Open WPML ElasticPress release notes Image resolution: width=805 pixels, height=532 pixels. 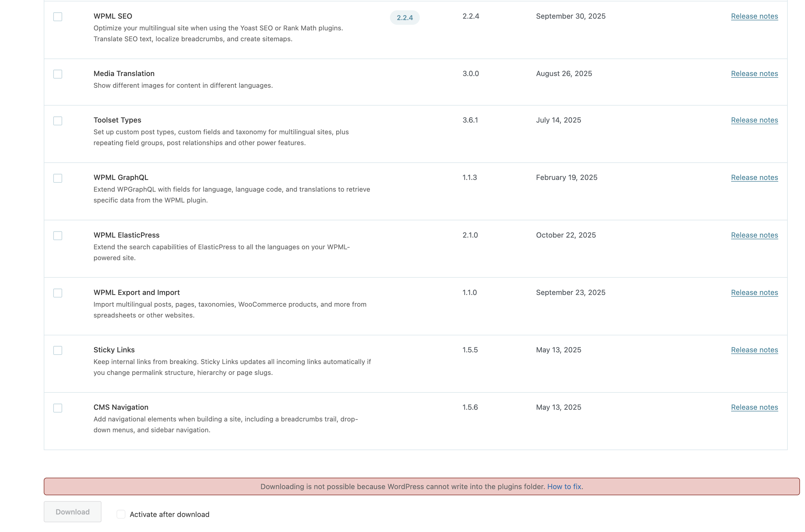pos(754,235)
